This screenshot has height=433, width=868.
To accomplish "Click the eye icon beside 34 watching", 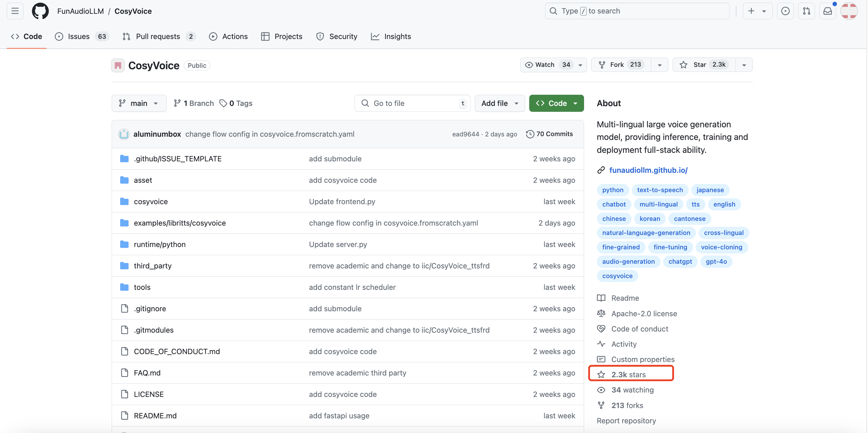I will point(601,390).
